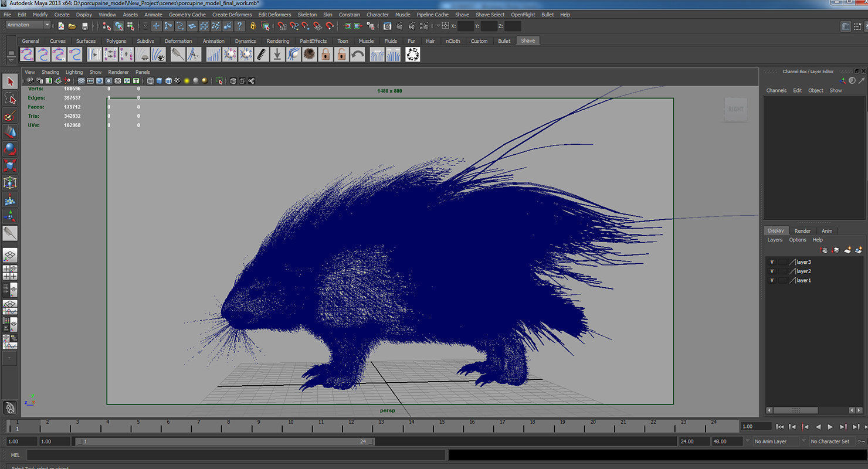Switch to the nCloth shelf tab
This screenshot has width=868, height=469.
point(453,41)
